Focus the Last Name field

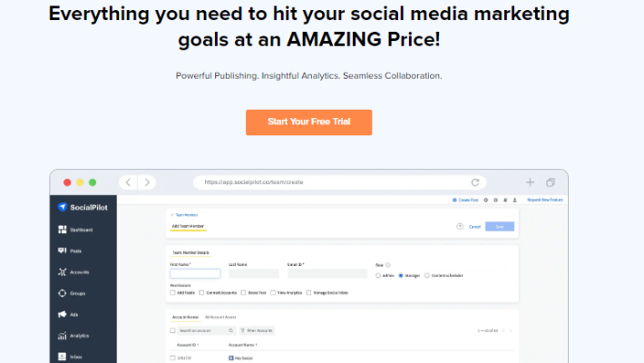click(x=254, y=273)
